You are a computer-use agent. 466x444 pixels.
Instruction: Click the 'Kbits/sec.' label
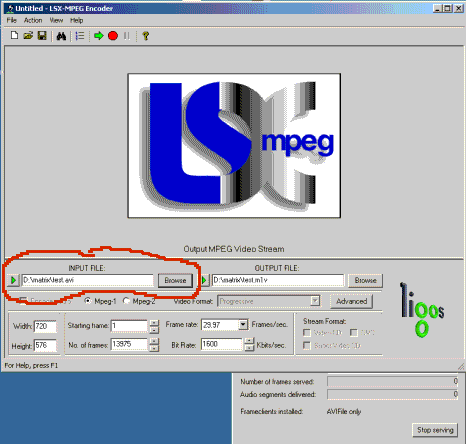[271, 345]
